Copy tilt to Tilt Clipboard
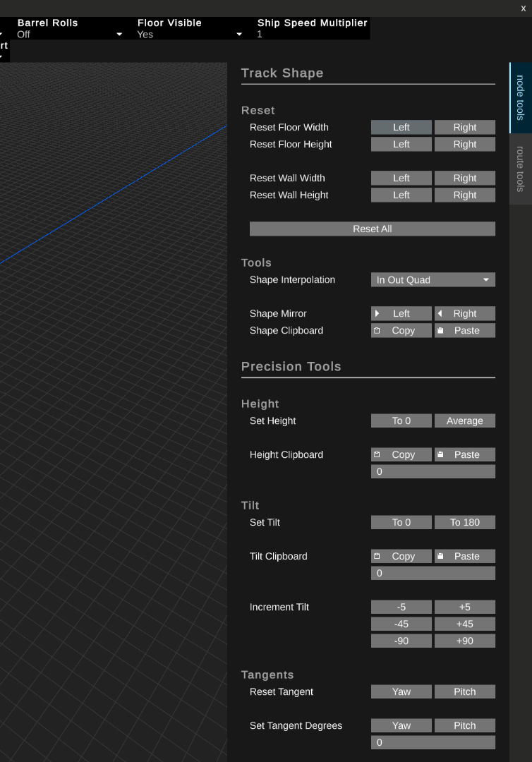The width and height of the screenshot is (532, 762). pos(401,556)
